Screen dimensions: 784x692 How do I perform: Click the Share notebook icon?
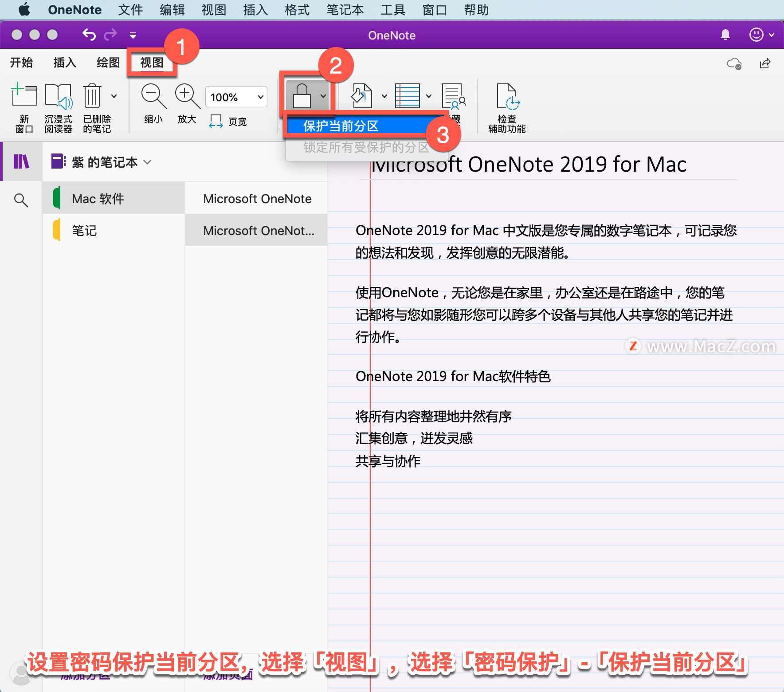pos(765,64)
